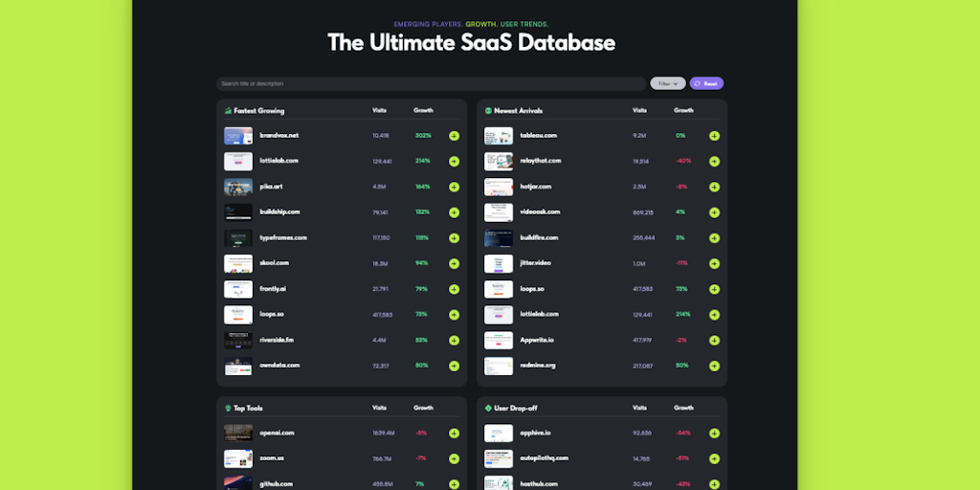Click the 302% growth value for brandvox.net

point(423,136)
